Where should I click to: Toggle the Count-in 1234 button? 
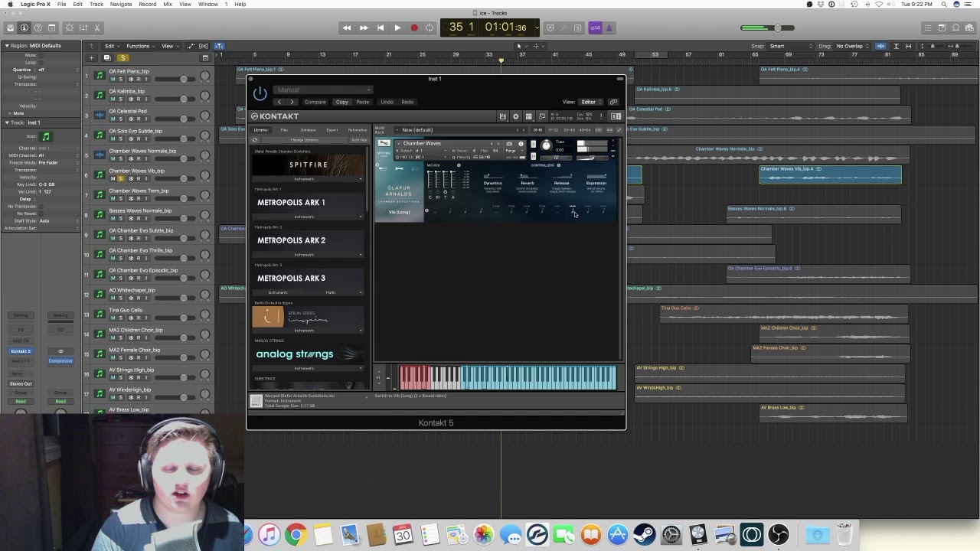point(596,28)
